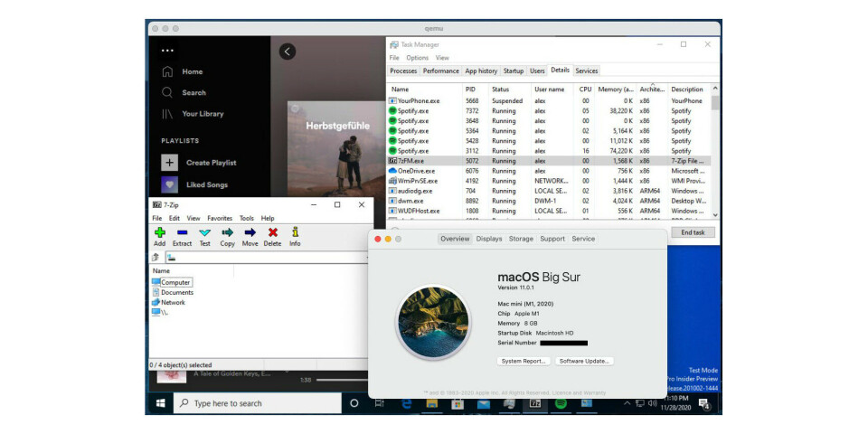The width and height of the screenshot is (868, 434).
Task: Click the 7-Zip Delete toolbar icon
Action: pos(272,232)
